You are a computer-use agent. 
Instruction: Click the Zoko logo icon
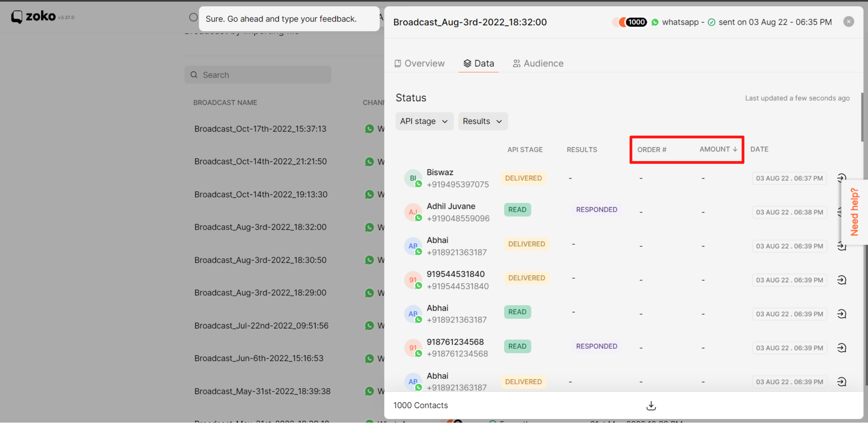(x=17, y=17)
